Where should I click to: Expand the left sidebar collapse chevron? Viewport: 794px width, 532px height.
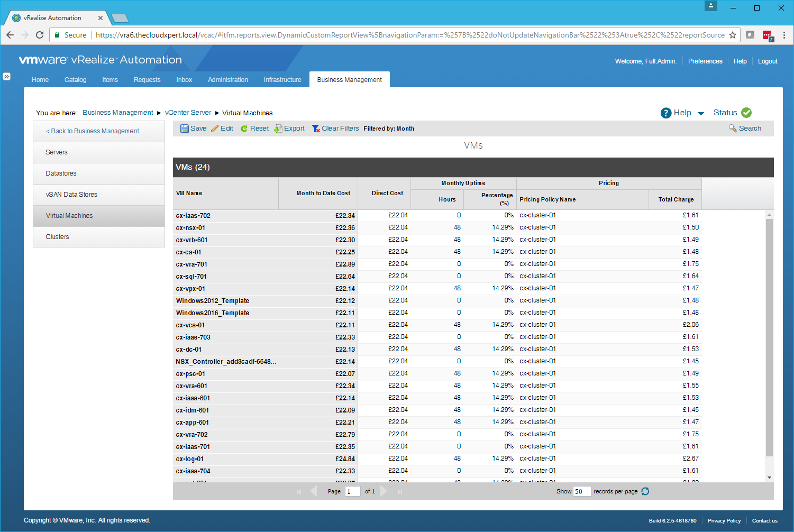point(6,76)
